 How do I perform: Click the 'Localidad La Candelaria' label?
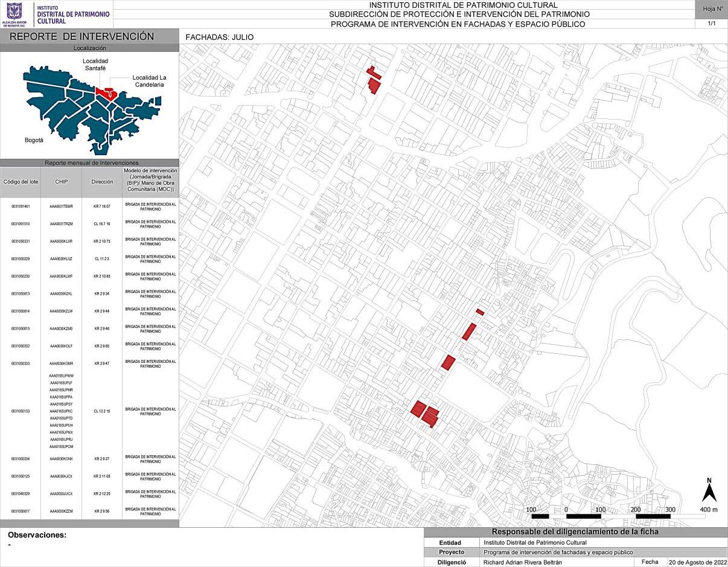point(149,81)
